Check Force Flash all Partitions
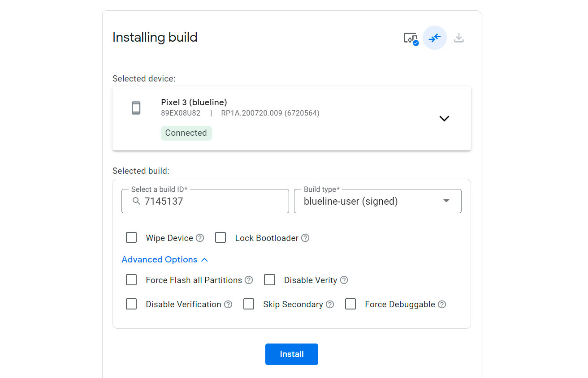Viewport: 588px width, 378px height. tap(131, 280)
